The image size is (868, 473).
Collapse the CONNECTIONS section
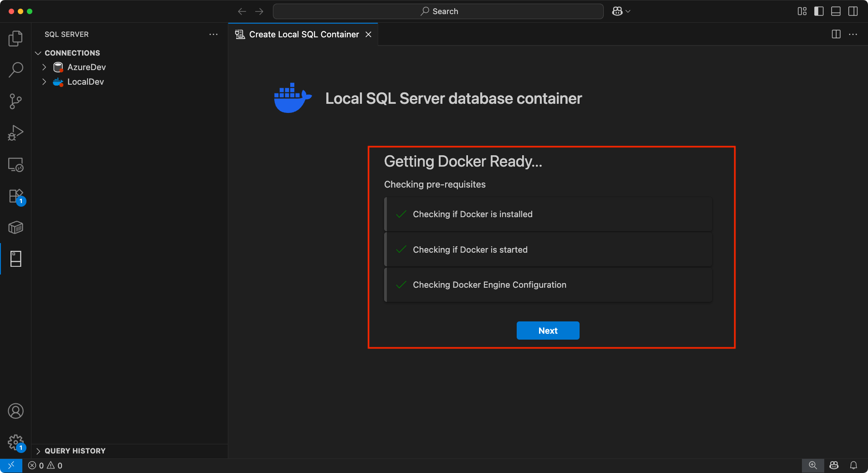38,53
